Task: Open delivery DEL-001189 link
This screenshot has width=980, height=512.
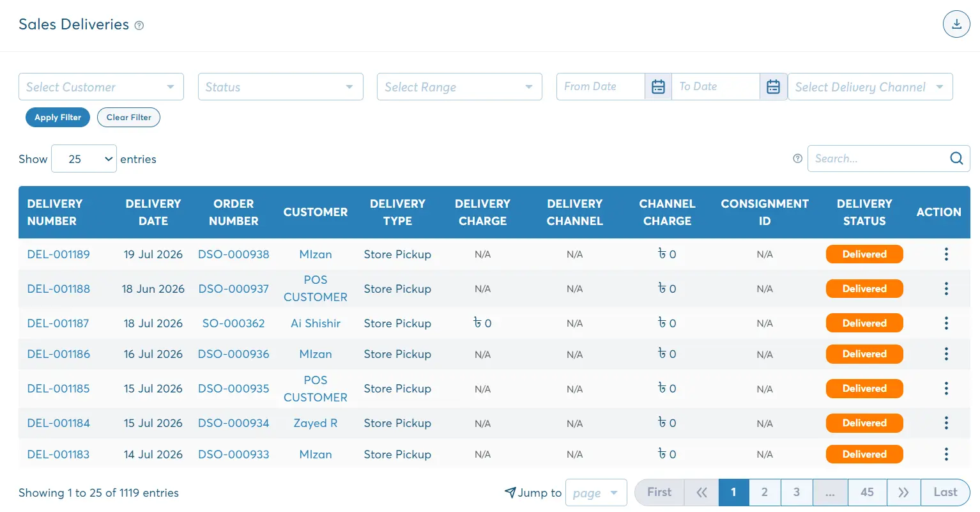Action: click(x=58, y=254)
